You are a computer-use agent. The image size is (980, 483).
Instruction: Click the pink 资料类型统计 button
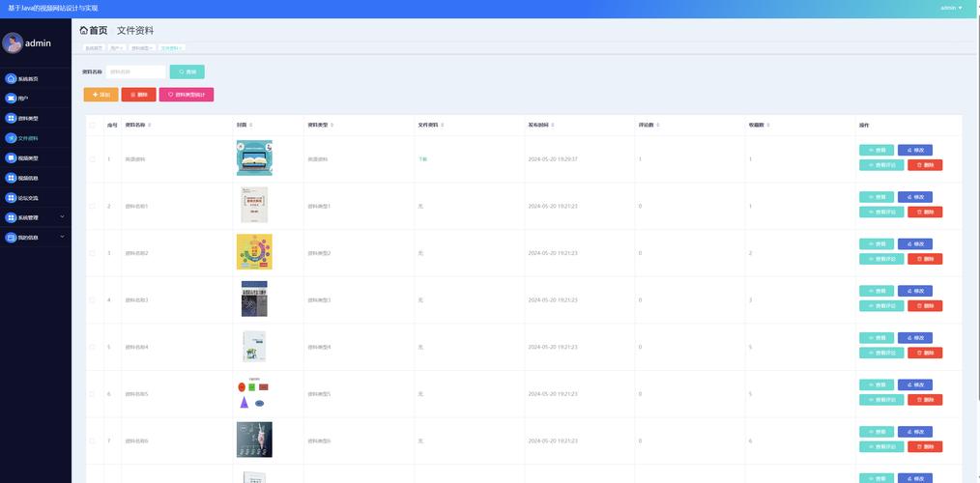click(186, 95)
